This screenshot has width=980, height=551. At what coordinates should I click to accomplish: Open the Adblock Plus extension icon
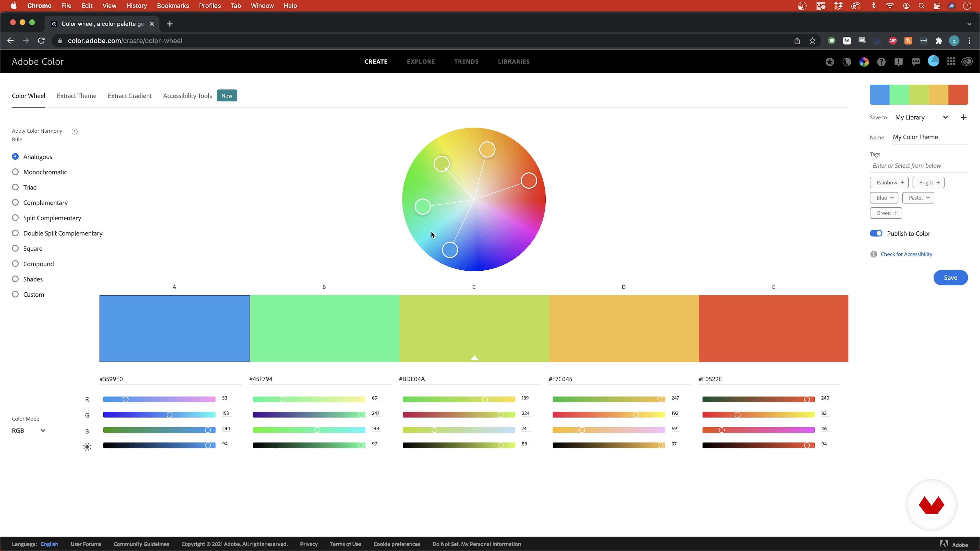[893, 41]
